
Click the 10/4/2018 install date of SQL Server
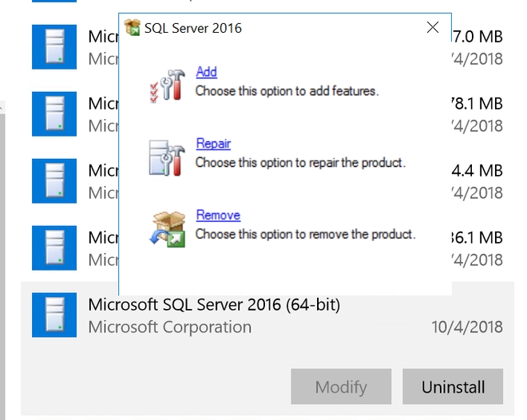469,327
